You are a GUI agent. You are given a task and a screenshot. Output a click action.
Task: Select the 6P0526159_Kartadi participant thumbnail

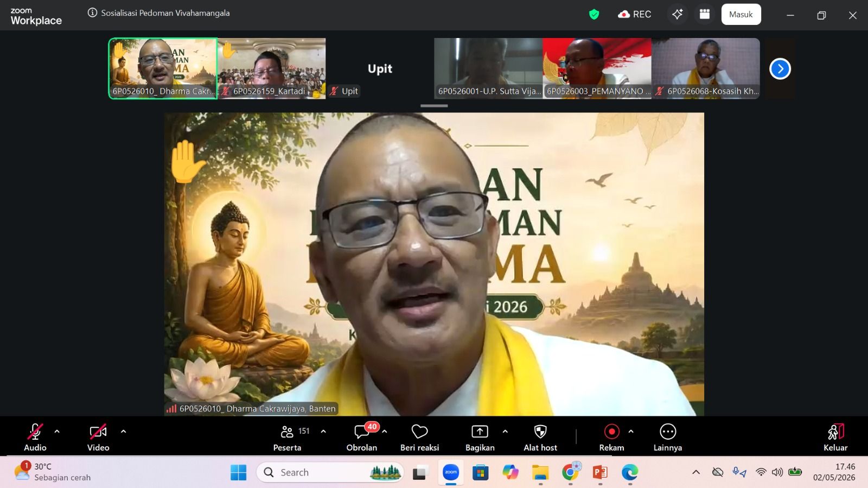click(x=272, y=68)
